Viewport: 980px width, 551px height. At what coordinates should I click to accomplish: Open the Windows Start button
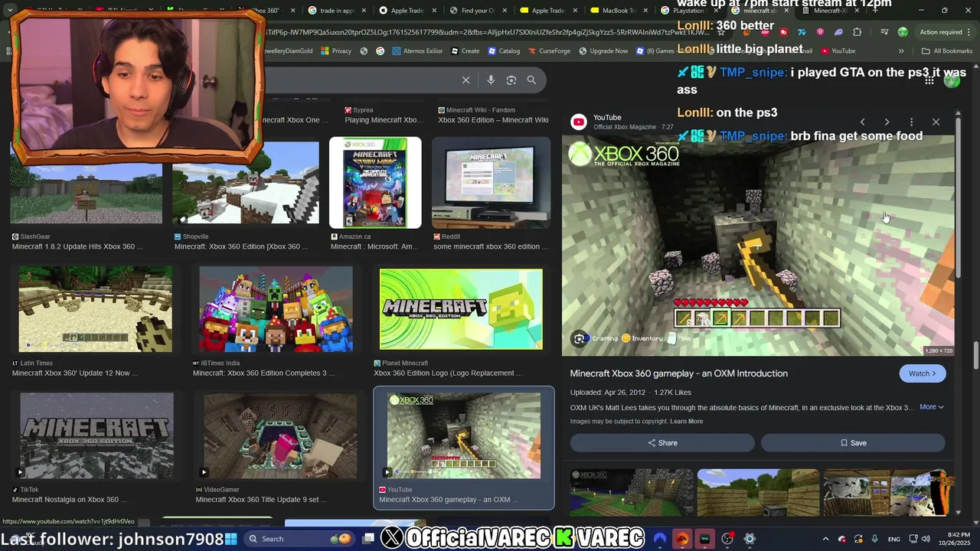(x=231, y=539)
